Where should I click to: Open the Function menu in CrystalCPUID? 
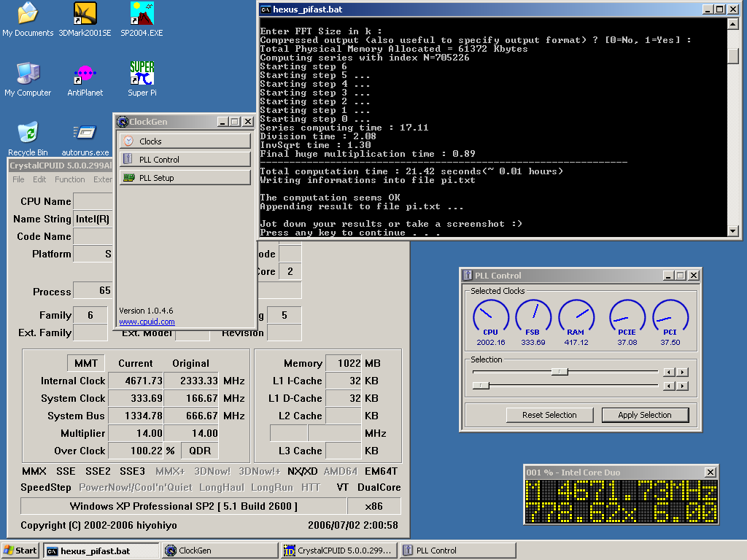pyautogui.click(x=69, y=179)
